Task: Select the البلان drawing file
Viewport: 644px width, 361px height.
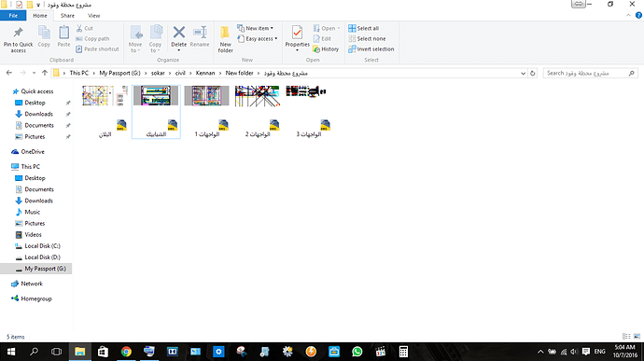Action: pos(105,112)
